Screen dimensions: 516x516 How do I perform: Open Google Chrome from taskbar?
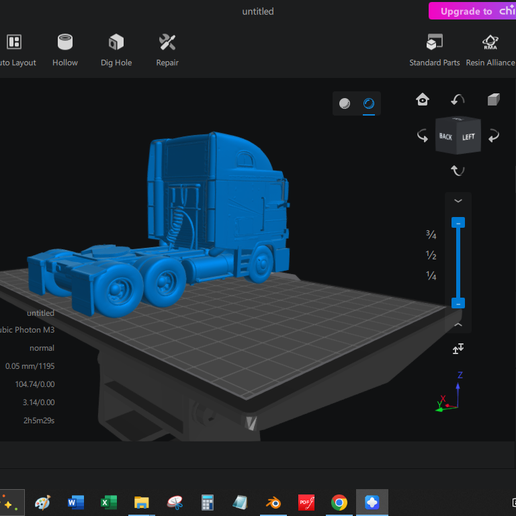click(339, 502)
